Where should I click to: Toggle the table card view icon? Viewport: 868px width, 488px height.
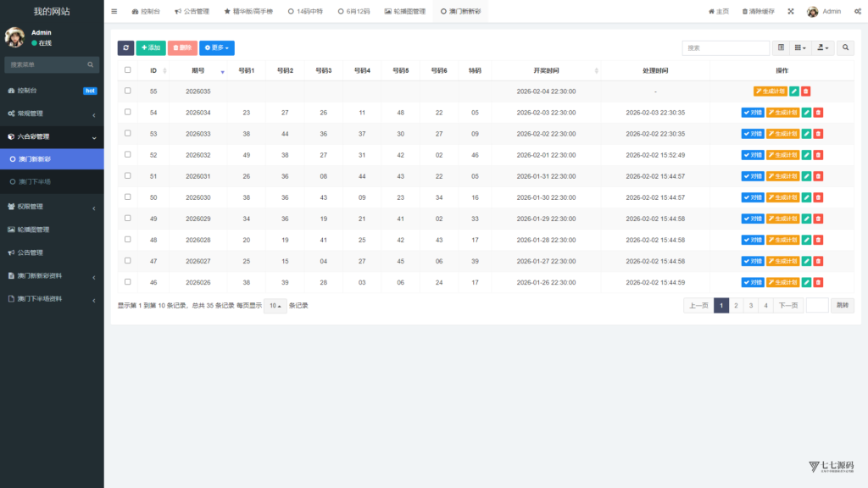click(x=782, y=48)
